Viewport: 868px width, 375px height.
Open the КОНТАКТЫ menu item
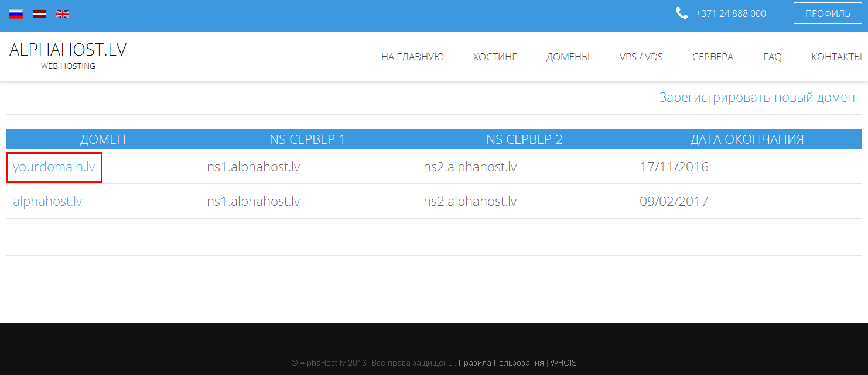836,57
